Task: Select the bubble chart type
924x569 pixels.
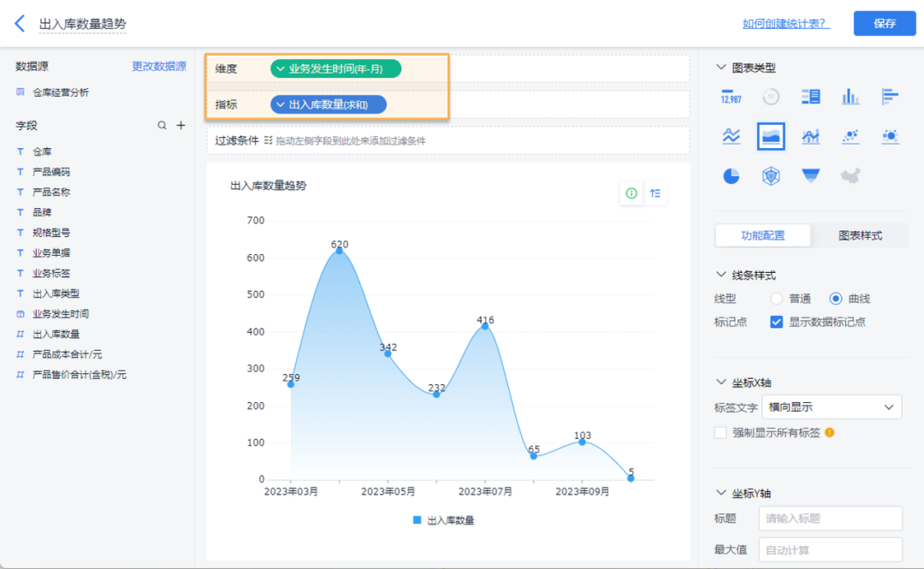Action: pyautogui.click(x=890, y=136)
